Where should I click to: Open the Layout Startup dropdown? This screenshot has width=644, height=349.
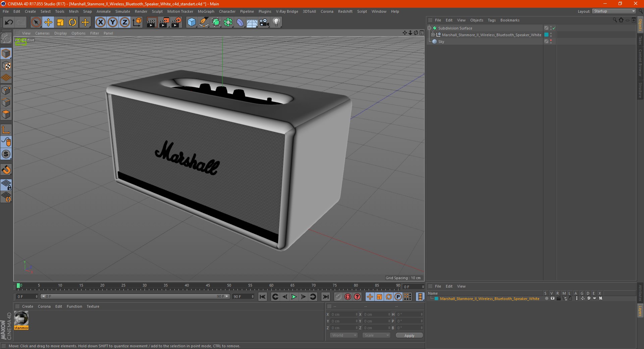[x=614, y=11]
